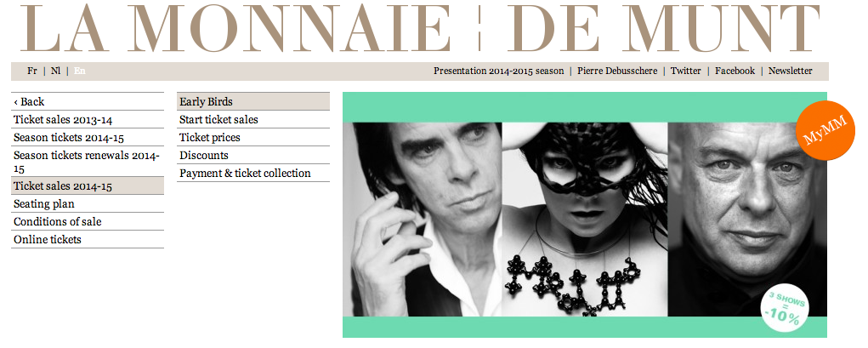This screenshot has height=348, width=868.
Task: Switch the site language to Nl
Action: (x=56, y=71)
